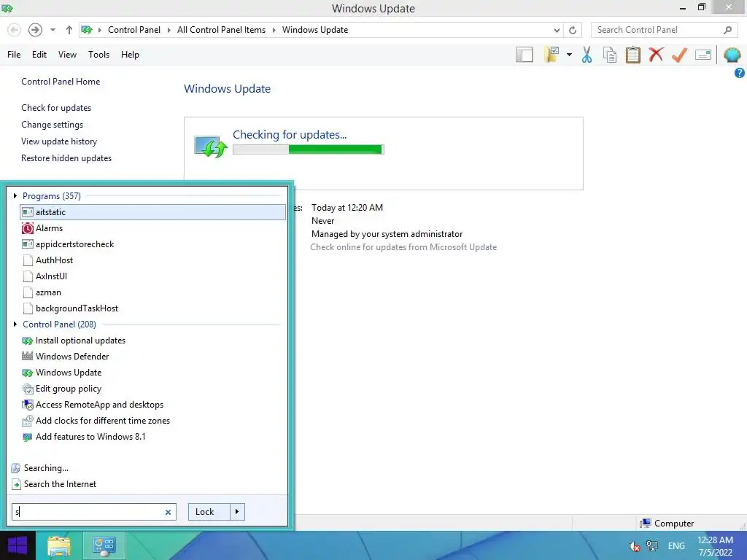The image size is (747, 560).
Task: Click the Lock button
Action: 209,512
